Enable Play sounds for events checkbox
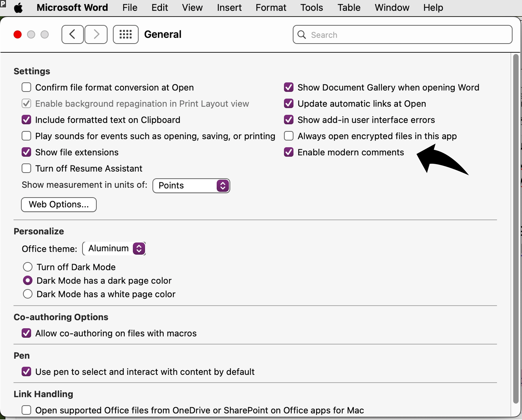 pyautogui.click(x=26, y=136)
